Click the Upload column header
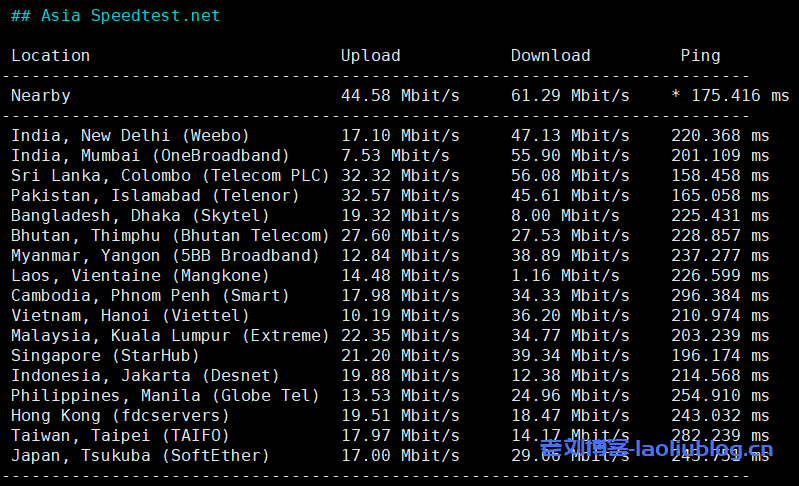799x486 pixels. [x=370, y=56]
